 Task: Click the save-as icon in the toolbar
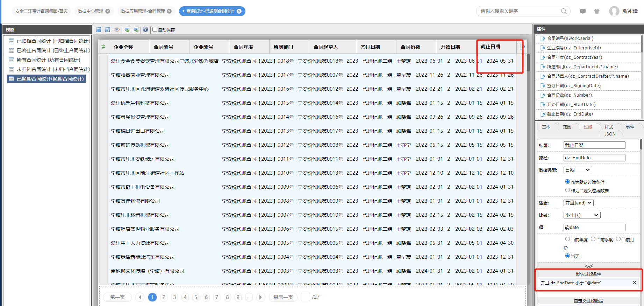108,30
